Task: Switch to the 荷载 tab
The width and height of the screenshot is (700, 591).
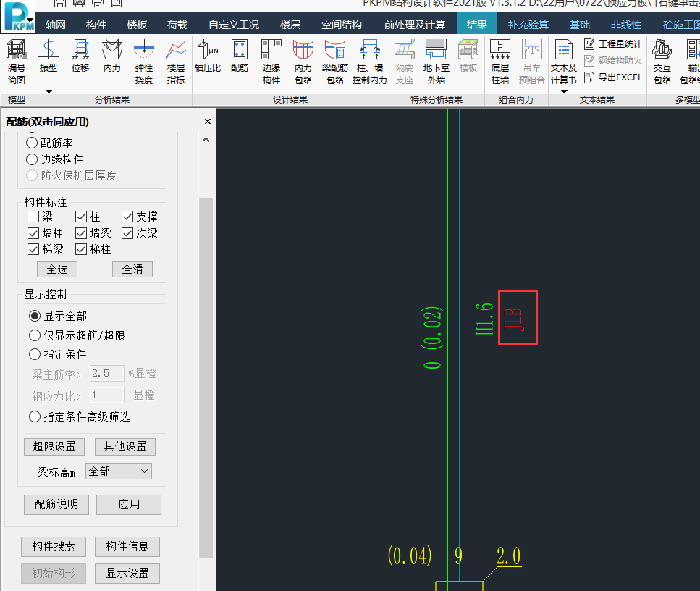Action: tap(177, 25)
